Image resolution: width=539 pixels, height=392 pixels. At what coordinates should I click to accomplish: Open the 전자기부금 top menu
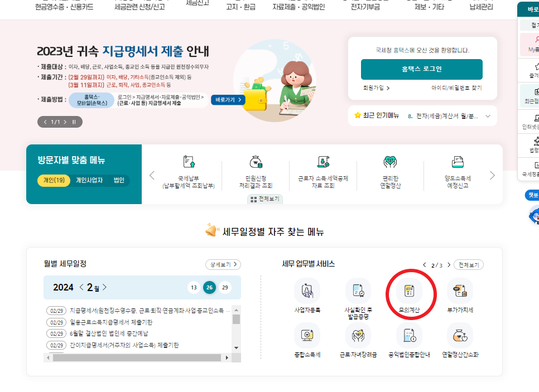tap(365, 7)
